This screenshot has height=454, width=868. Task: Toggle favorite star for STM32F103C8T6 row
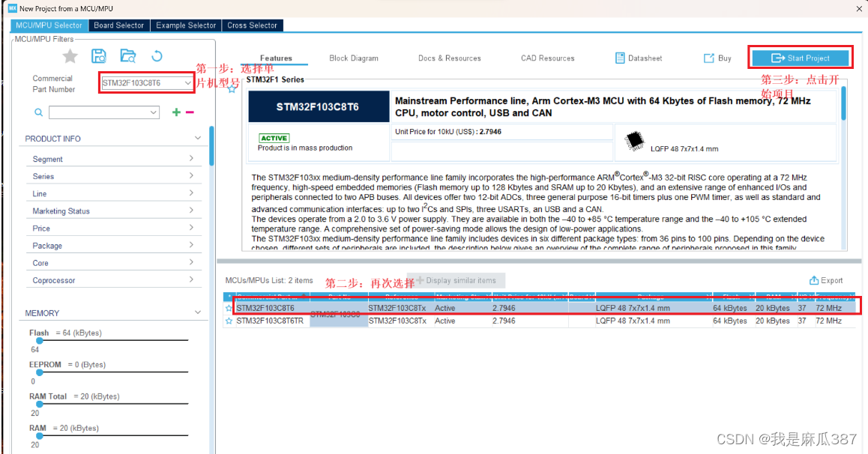(x=229, y=308)
